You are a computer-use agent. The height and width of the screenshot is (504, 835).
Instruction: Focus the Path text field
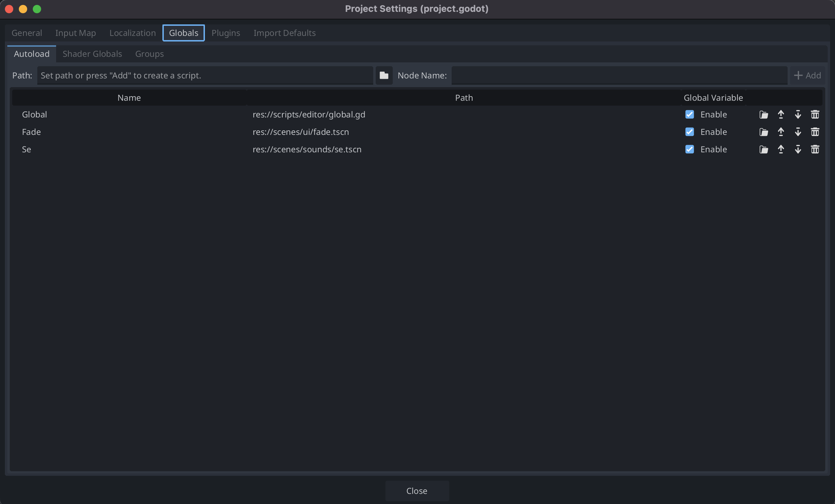pyautogui.click(x=205, y=76)
